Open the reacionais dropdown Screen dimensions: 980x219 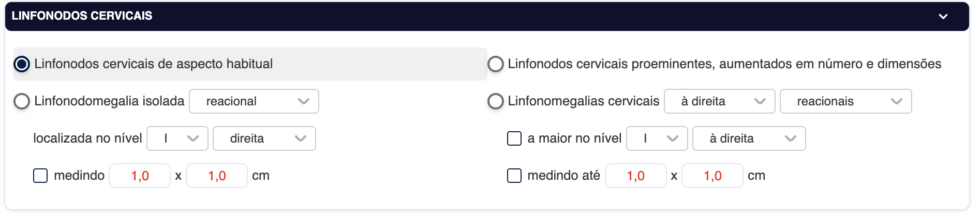click(845, 101)
